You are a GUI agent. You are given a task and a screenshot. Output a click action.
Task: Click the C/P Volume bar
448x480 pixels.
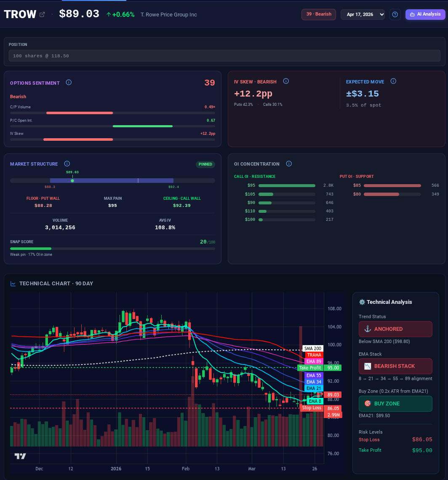pos(112,113)
